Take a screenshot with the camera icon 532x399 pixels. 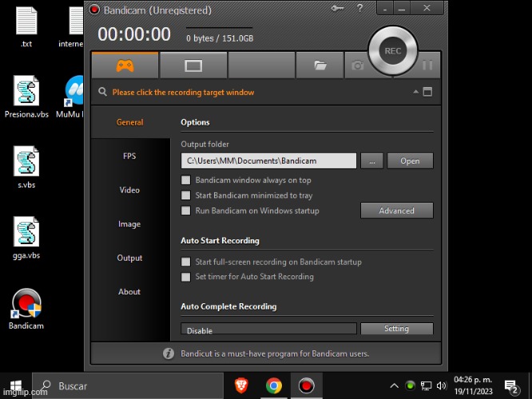(x=357, y=65)
